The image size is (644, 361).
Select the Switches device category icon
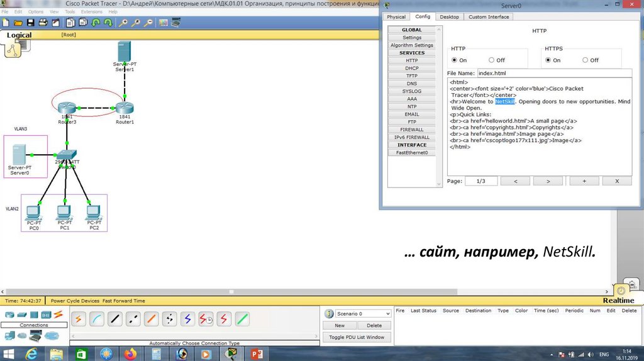point(22,315)
